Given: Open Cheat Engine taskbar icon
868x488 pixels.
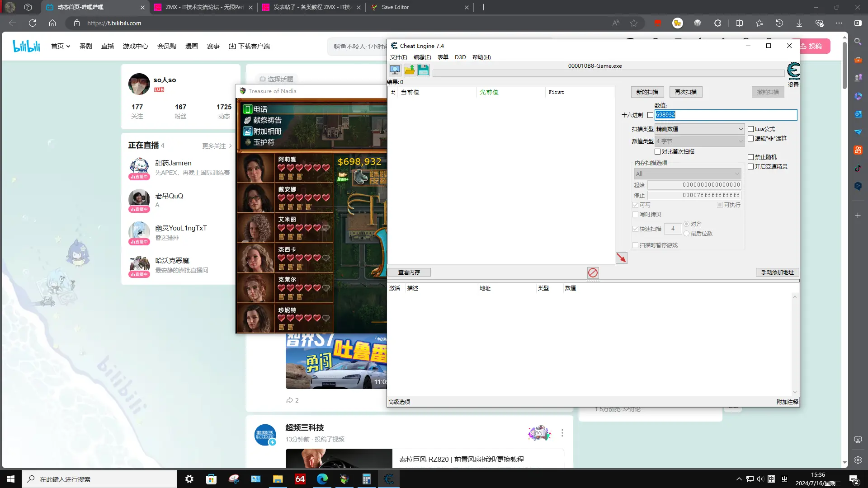Looking at the screenshot, I should (x=389, y=479).
